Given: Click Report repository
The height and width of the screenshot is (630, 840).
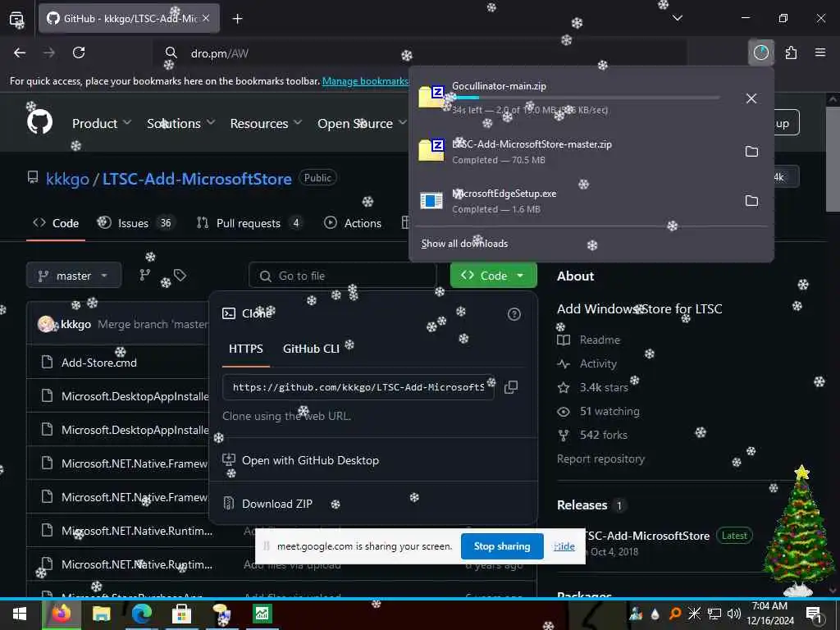Looking at the screenshot, I should 600,459.
